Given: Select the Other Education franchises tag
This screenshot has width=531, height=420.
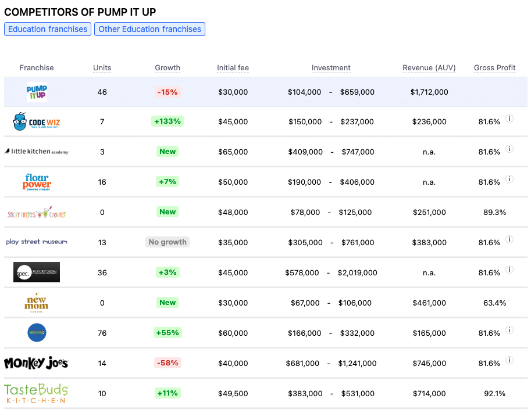Looking at the screenshot, I should click(149, 29).
